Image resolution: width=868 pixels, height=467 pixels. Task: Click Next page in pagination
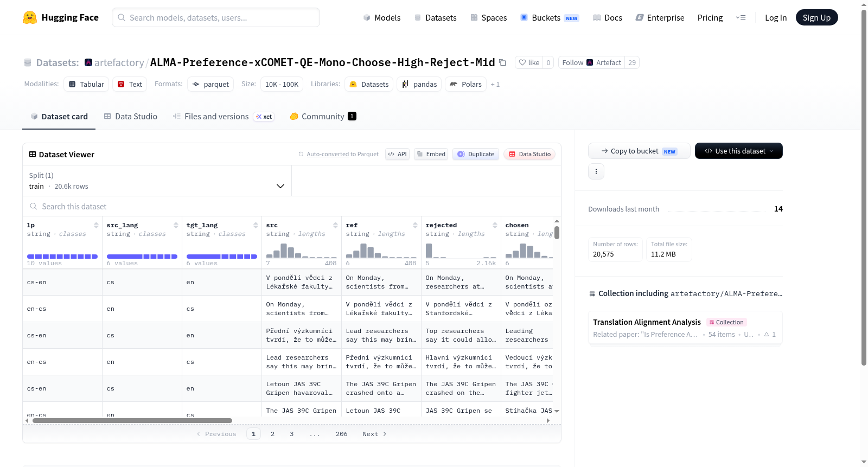click(374, 434)
